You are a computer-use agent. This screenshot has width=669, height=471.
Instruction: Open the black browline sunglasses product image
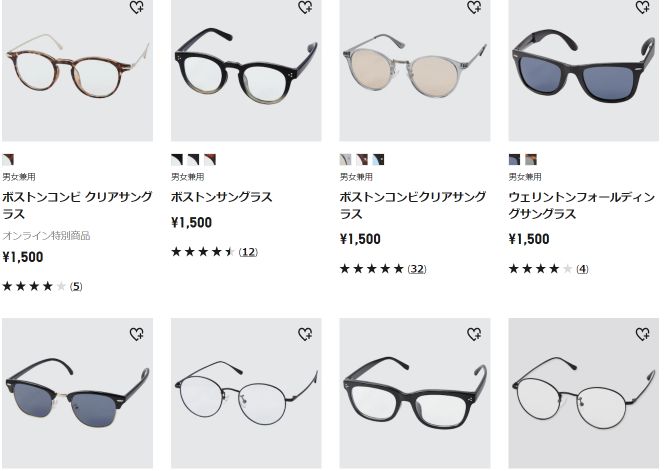click(77, 393)
